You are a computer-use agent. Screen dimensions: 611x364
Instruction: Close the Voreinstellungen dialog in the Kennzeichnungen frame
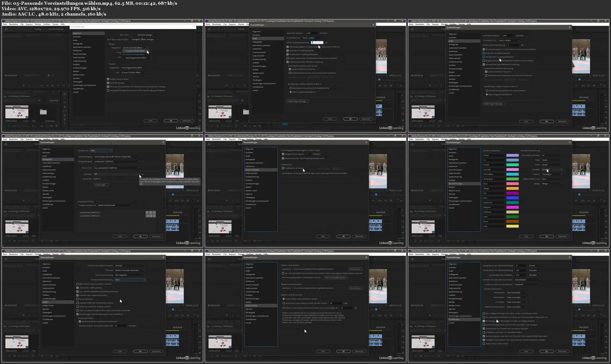coord(570,142)
